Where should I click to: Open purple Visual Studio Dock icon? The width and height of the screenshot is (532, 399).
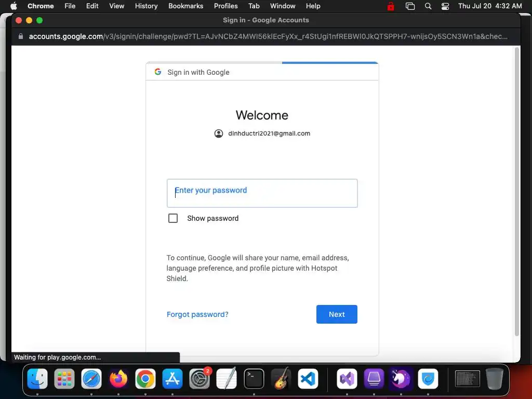coord(347,379)
